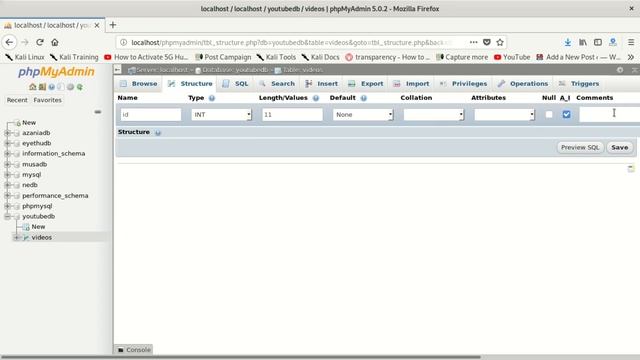Viewport: 640px width, 360px height.
Task: Click the log out door icon
Action: coord(42,87)
